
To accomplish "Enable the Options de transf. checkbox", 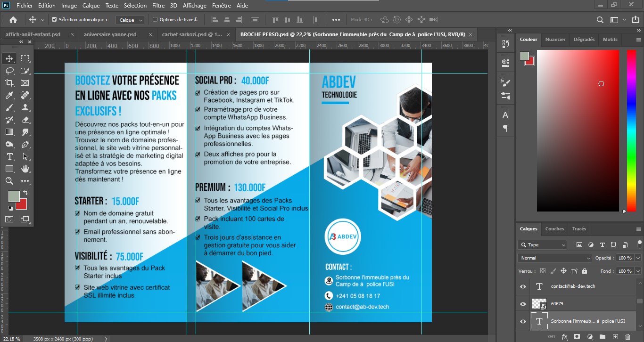I will (155, 20).
